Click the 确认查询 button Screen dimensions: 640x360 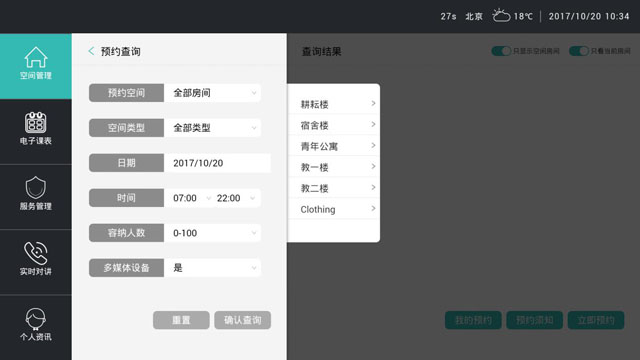point(242,320)
